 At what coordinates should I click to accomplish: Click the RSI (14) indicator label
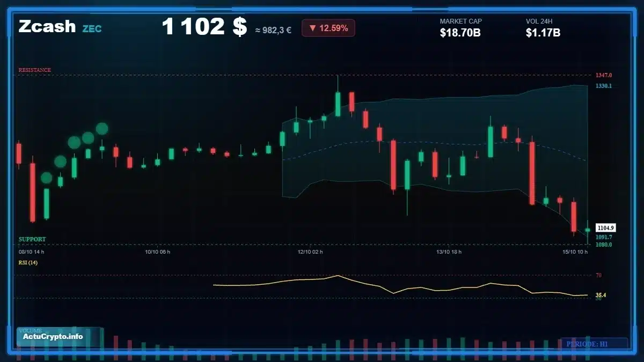tap(28, 262)
